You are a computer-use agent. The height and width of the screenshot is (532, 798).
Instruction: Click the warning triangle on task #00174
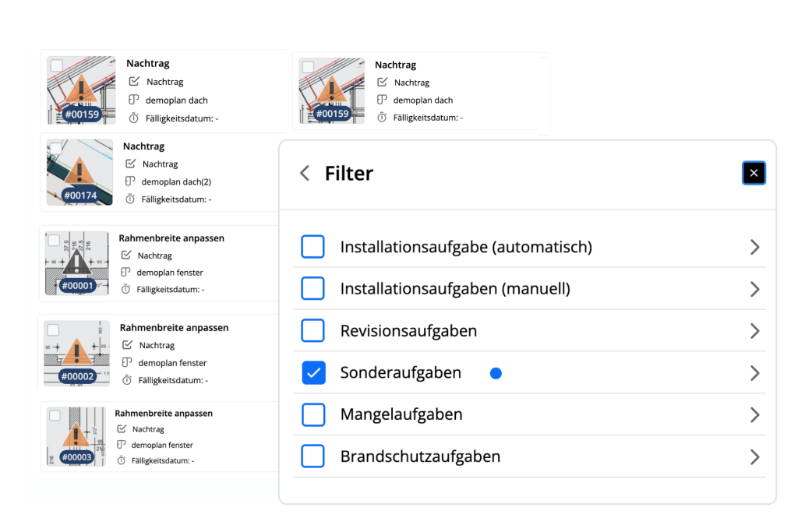79,170
